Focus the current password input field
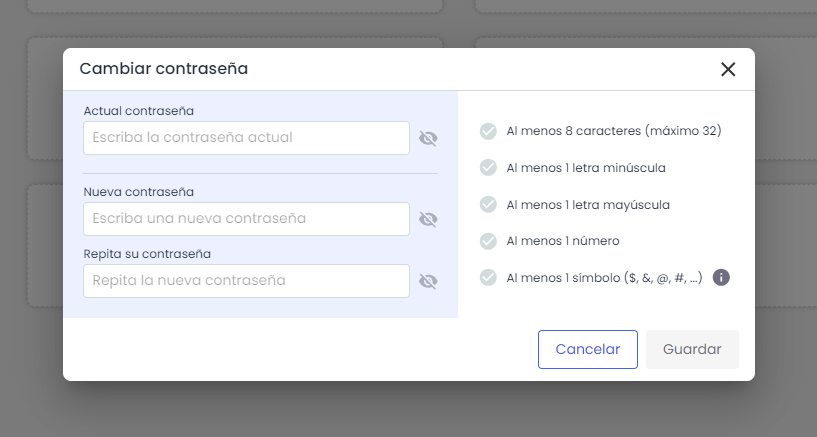Screen dimensions: 817x437 (x=246, y=138)
